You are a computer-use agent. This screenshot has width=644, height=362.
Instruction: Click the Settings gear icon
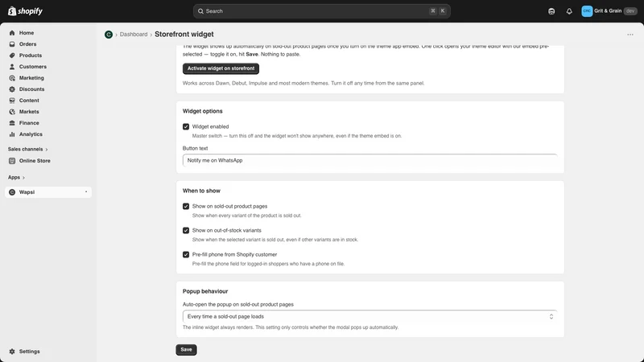[12, 352]
